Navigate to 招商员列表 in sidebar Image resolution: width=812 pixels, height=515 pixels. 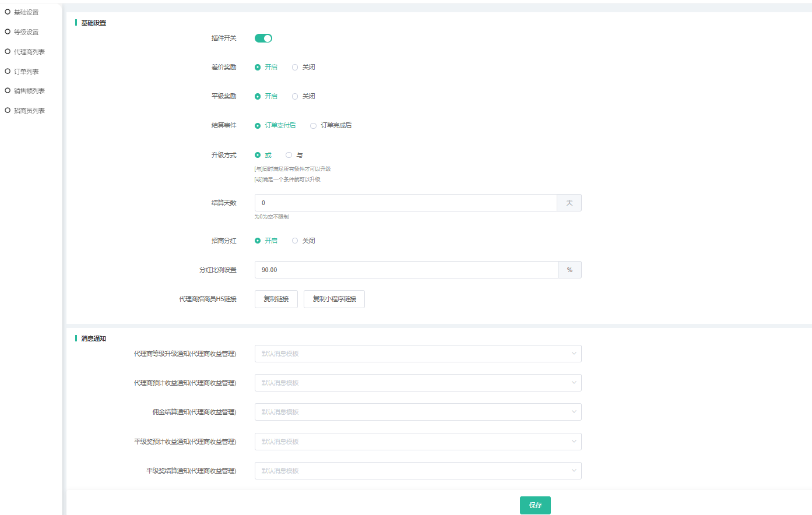pyautogui.click(x=29, y=111)
